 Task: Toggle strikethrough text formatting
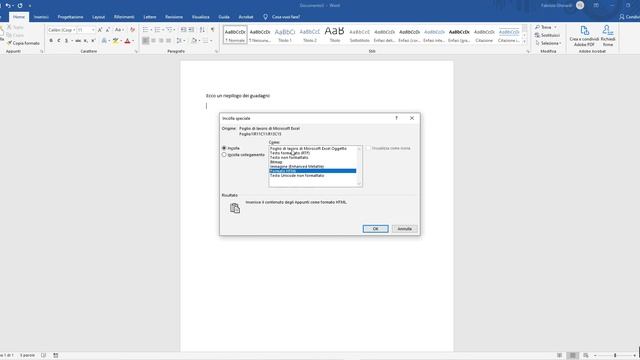[x=78, y=41]
